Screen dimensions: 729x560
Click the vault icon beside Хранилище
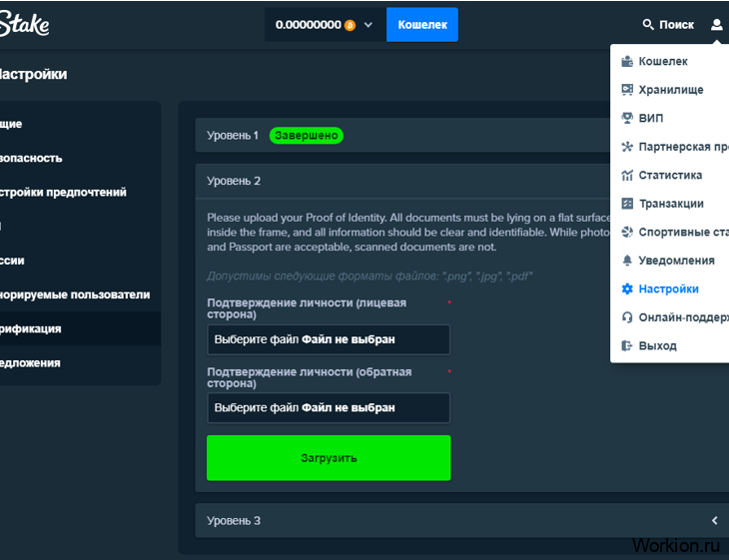click(627, 89)
